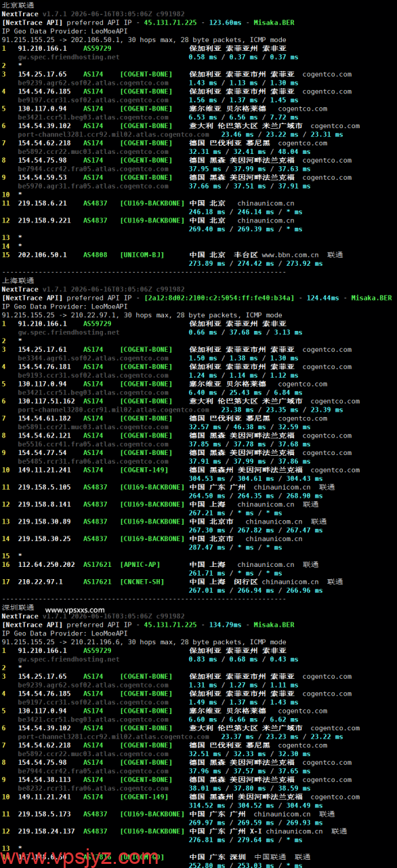This screenshot has width=397, height=868.
Task: Select the 北京联通 heading text
Action: [x=18, y=5]
